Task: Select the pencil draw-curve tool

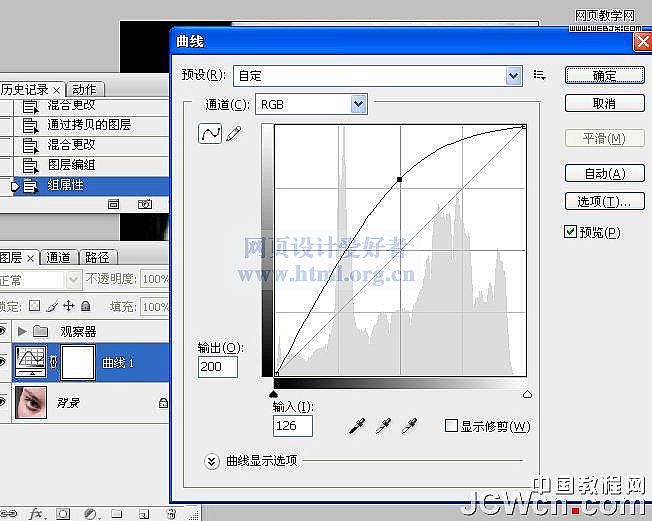Action: pos(234,133)
